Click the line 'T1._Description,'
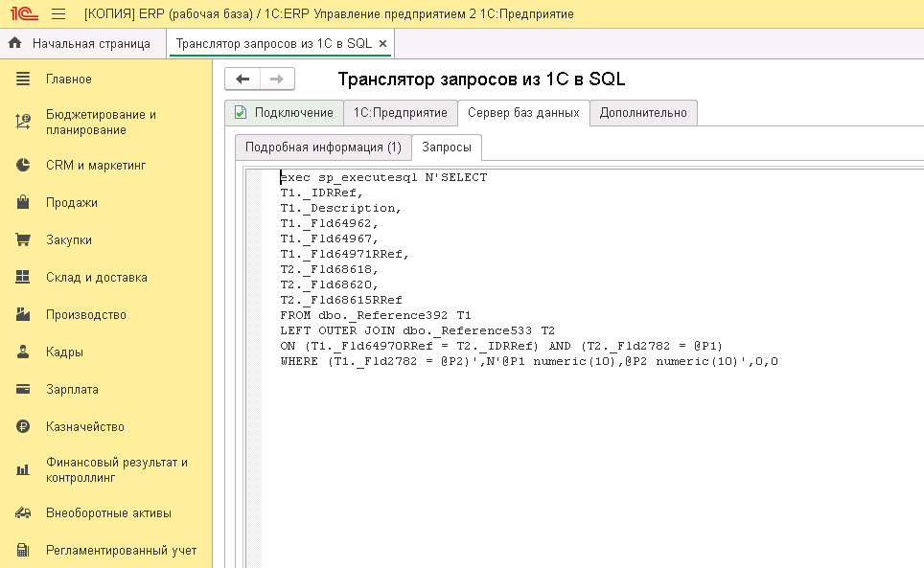Screen dimensions: 924x568 click(x=340, y=208)
